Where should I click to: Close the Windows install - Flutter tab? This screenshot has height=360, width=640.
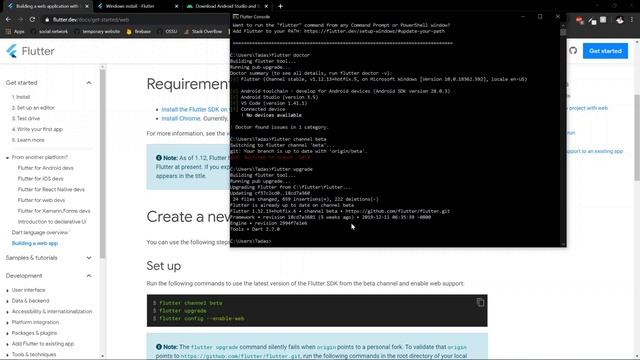coord(176,7)
